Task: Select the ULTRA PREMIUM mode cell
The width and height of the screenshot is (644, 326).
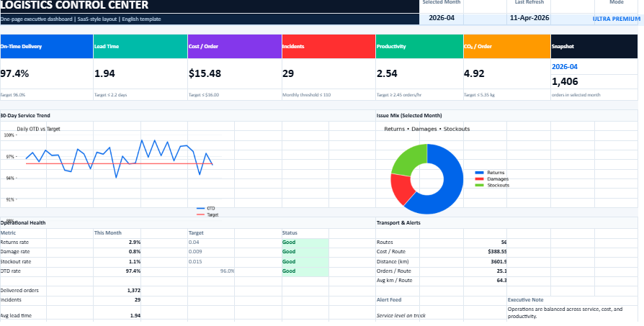Action: (615, 19)
